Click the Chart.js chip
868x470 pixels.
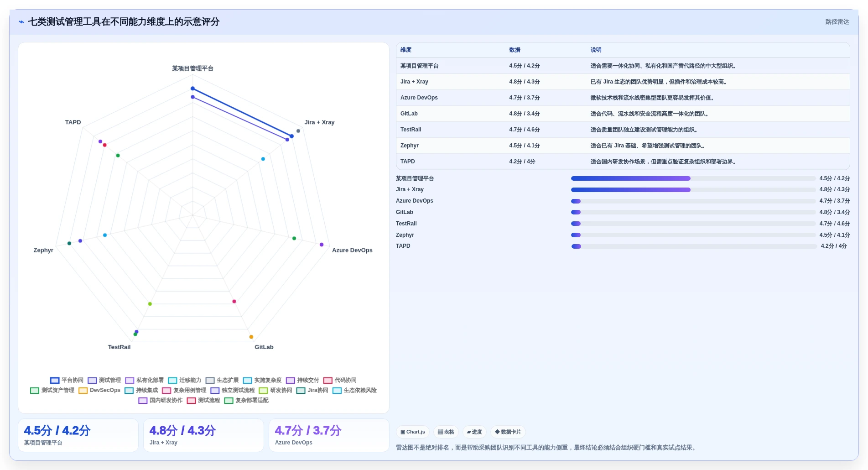point(413,432)
